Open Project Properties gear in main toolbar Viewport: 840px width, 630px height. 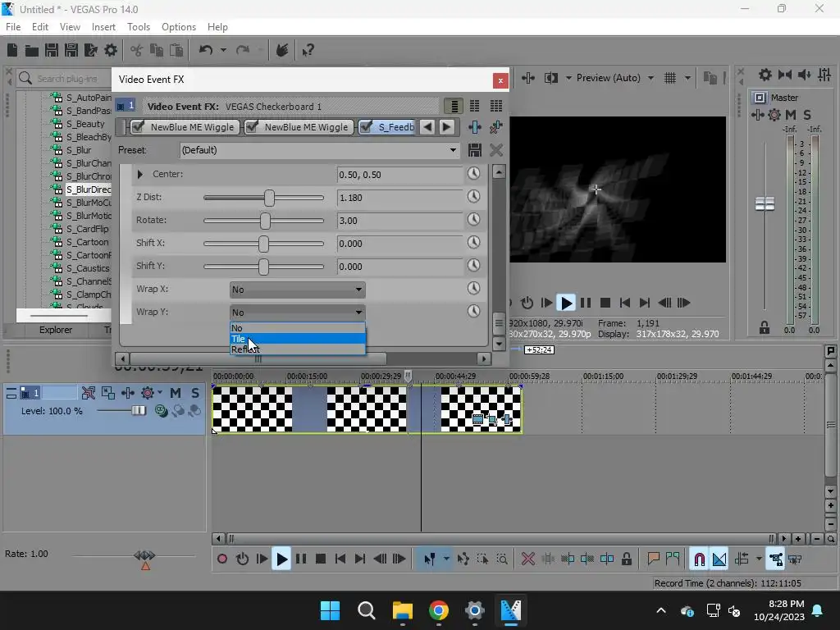click(x=111, y=50)
